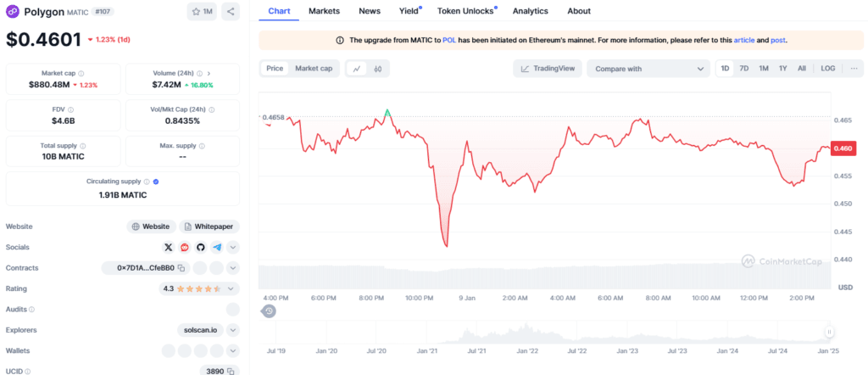The height and width of the screenshot is (375, 868).
Task: Open the Reddit social link
Action: click(x=184, y=247)
